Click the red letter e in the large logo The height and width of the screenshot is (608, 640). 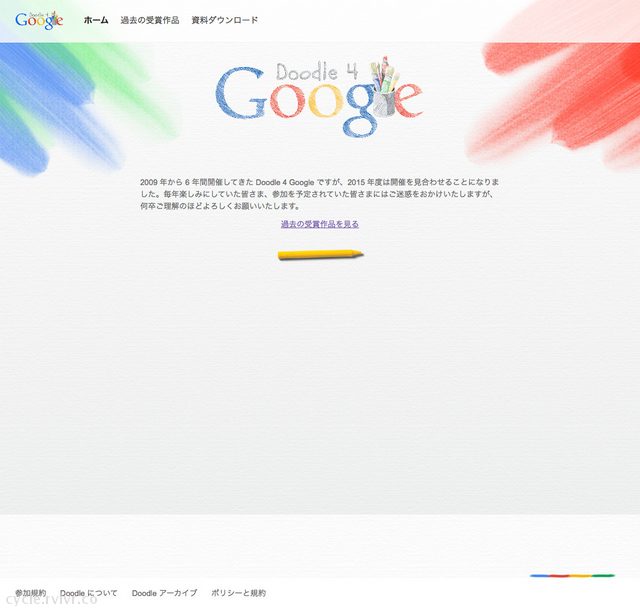(408, 100)
